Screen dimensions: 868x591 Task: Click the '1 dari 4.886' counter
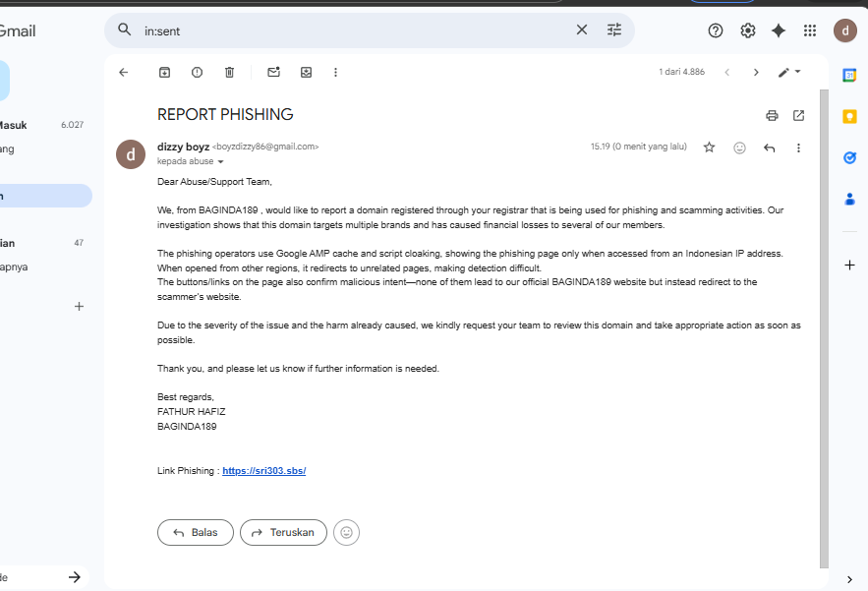tap(681, 72)
